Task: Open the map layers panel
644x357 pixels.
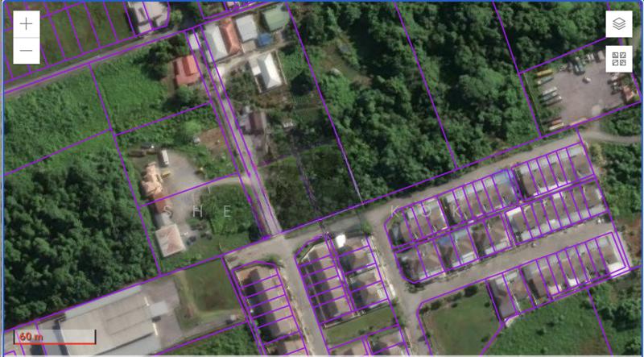Action: point(618,24)
